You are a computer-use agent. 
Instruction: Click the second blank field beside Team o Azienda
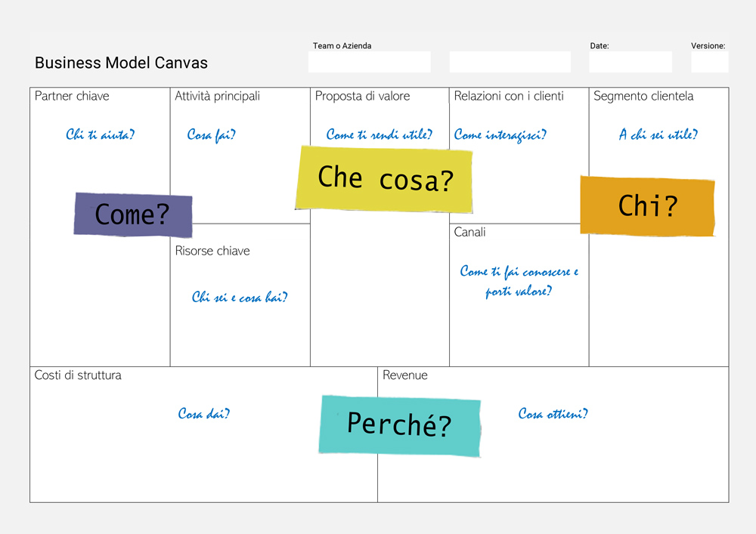[510, 62]
